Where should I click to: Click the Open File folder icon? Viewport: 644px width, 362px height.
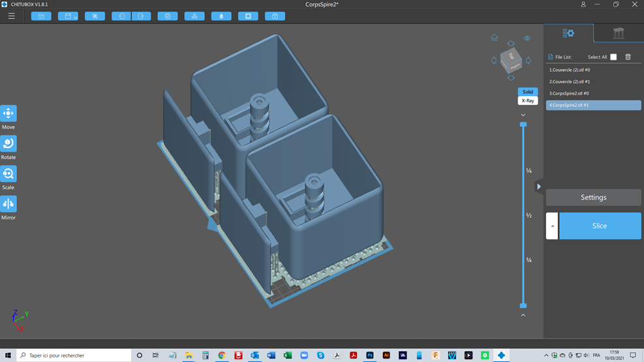click(x=41, y=16)
